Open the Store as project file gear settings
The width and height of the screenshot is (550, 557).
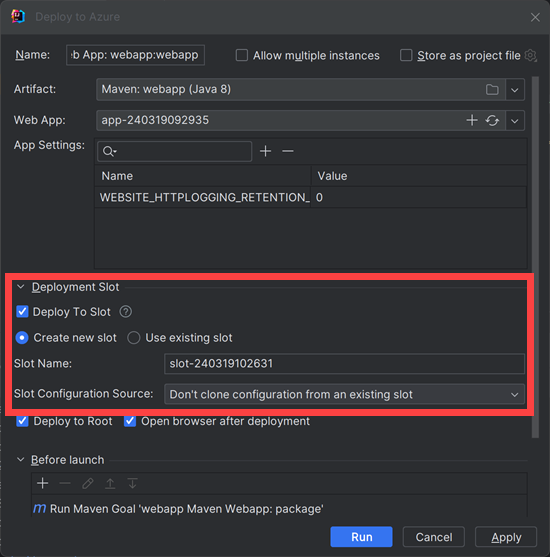530,55
